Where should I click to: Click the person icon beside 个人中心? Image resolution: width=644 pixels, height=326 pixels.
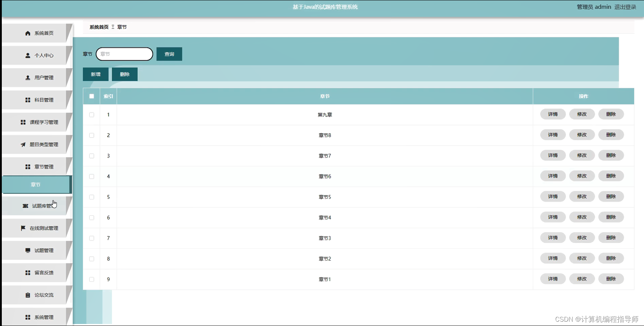[x=28, y=55]
